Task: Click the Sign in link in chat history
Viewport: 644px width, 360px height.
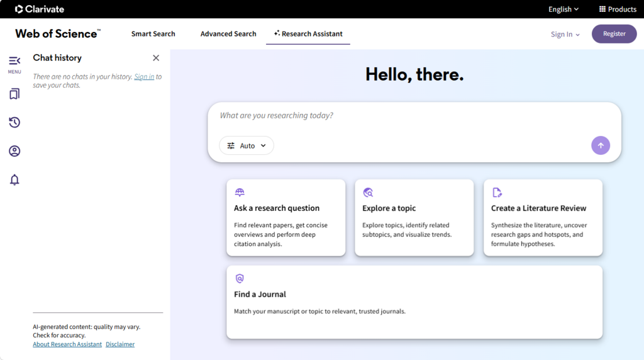Action: (144, 76)
